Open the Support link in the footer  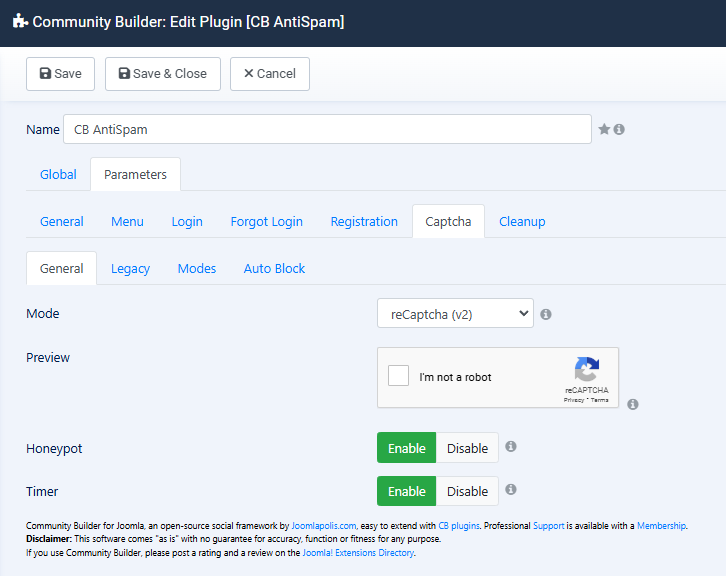[549, 526]
